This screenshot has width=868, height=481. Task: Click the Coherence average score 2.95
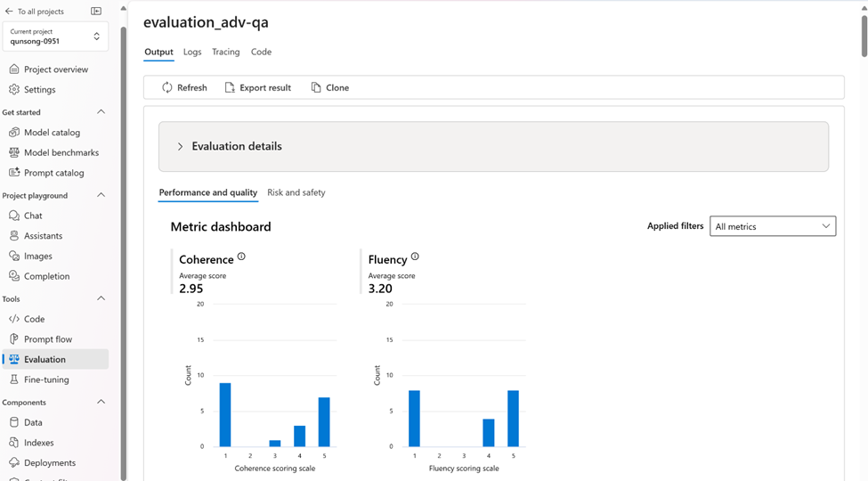191,289
